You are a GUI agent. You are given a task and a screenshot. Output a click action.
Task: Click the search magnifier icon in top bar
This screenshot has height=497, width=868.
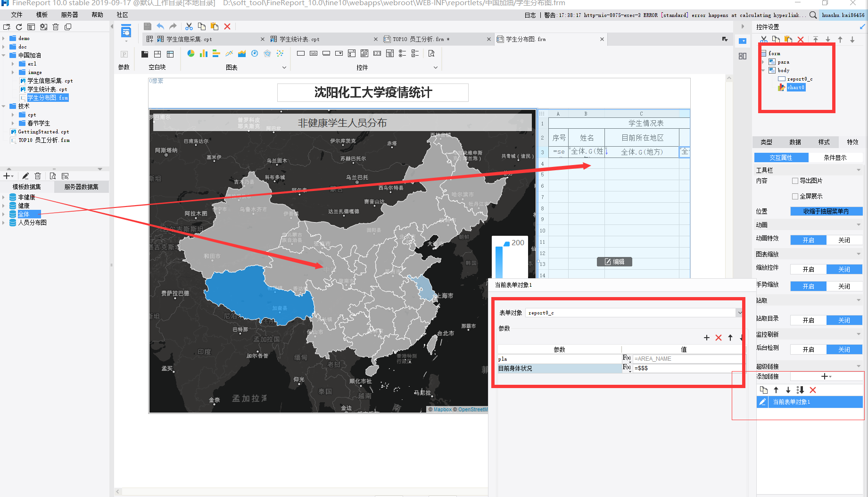813,15
